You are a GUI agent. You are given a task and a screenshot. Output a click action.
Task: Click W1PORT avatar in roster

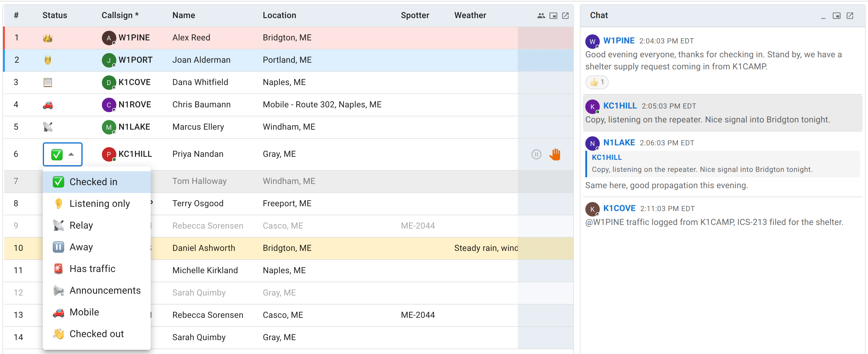[x=108, y=60]
